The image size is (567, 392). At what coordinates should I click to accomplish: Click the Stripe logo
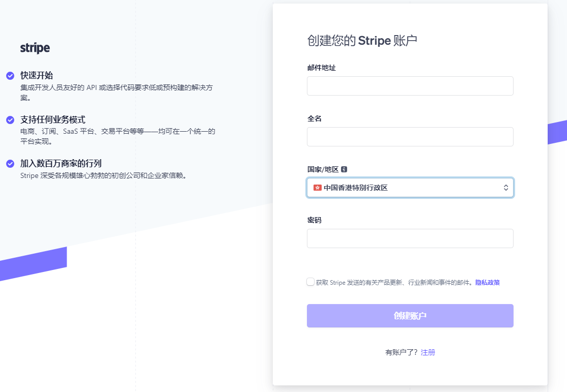(x=35, y=48)
